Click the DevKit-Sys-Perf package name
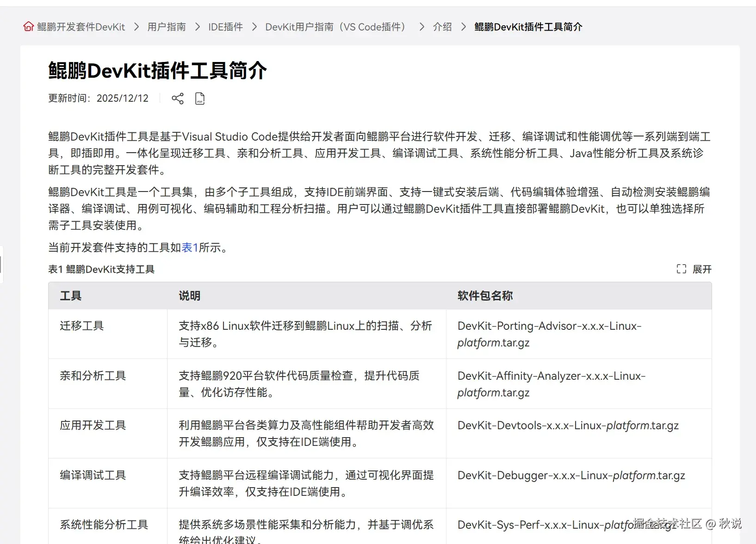The width and height of the screenshot is (756, 544). click(x=567, y=525)
